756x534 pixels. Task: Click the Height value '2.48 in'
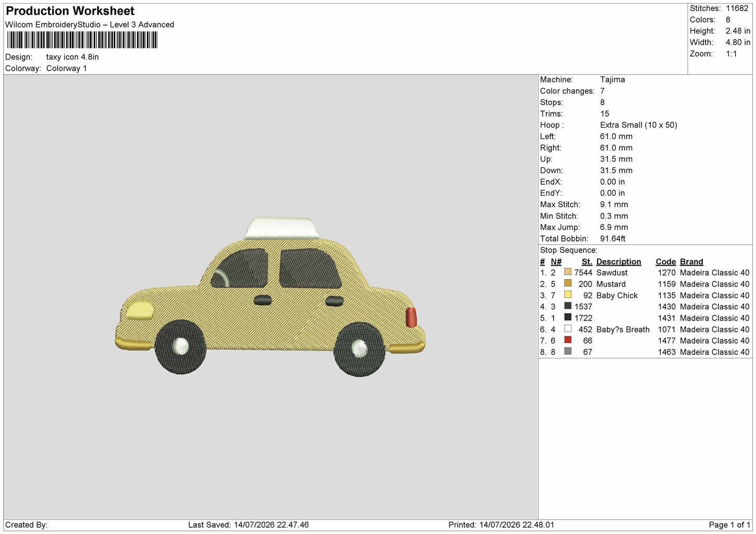click(738, 31)
